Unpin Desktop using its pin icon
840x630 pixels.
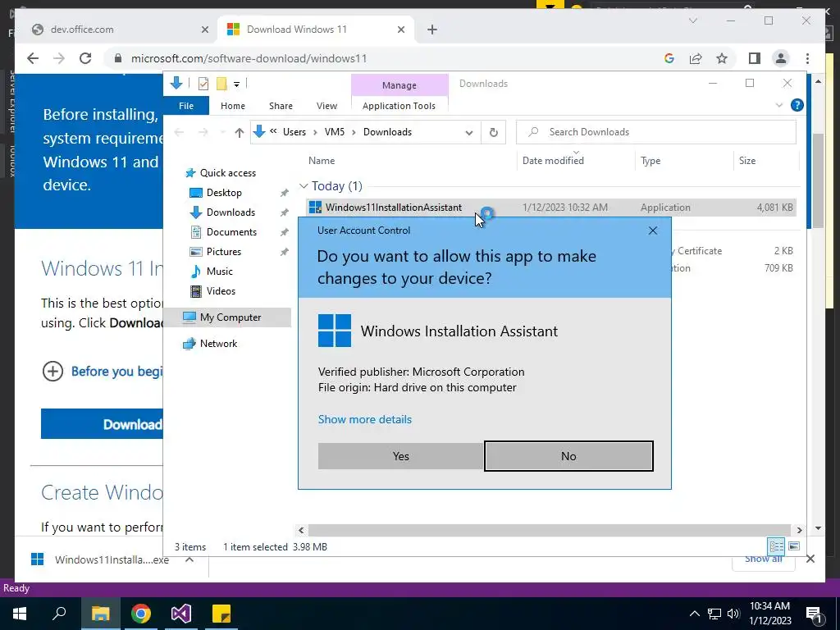(x=284, y=193)
